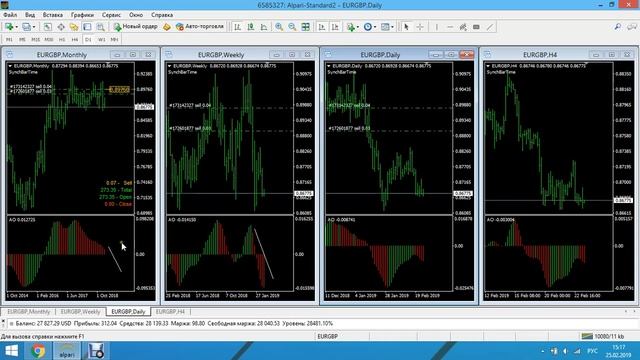Toggle the Авто-торговля button
The width and height of the screenshot is (640, 360).
click(200, 27)
